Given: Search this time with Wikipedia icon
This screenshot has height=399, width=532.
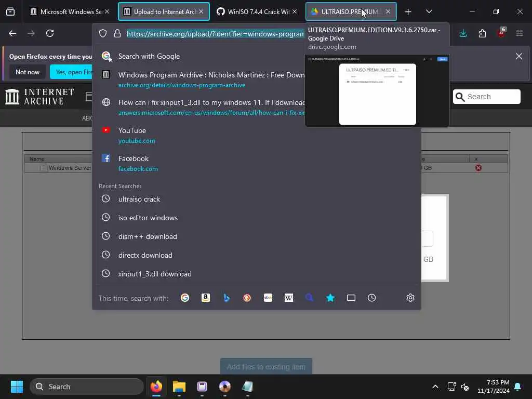Looking at the screenshot, I should pyautogui.click(x=289, y=298).
